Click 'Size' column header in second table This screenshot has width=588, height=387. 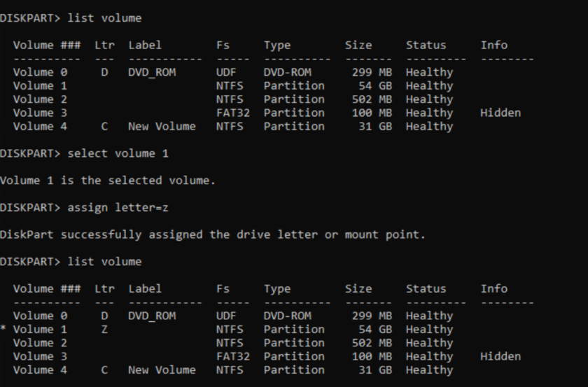coord(358,289)
